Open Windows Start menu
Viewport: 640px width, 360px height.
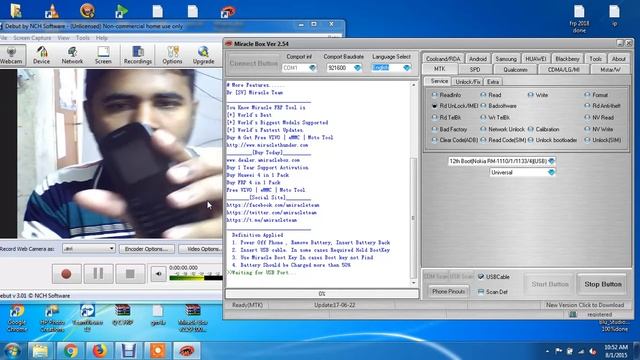click(x=12, y=351)
